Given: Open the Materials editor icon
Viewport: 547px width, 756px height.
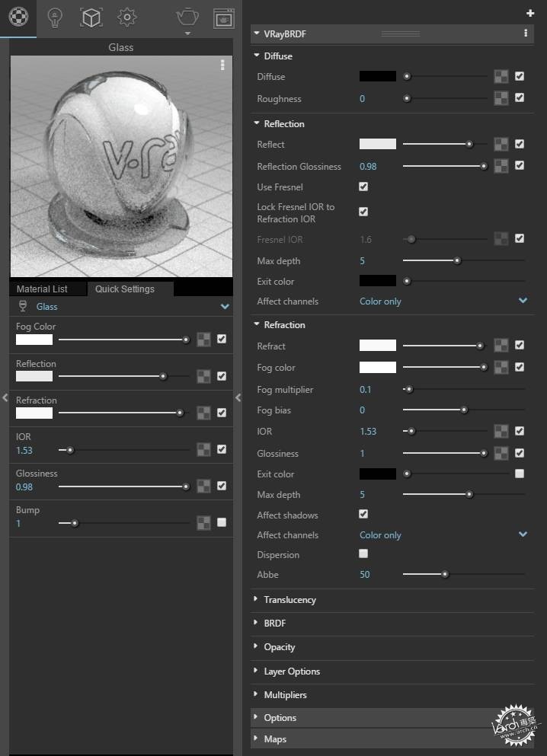Looking at the screenshot, I should [x=18, y=17].
